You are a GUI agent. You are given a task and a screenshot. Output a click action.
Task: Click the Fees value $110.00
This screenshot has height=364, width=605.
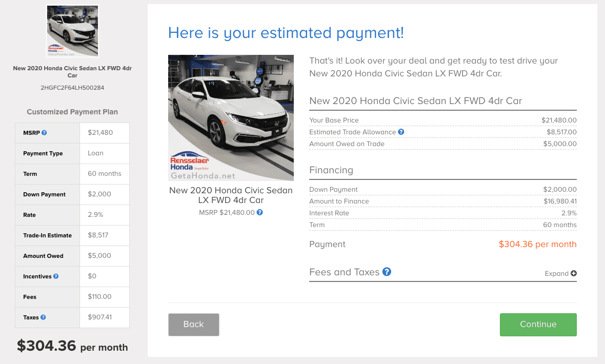click(x=99, y=296)
